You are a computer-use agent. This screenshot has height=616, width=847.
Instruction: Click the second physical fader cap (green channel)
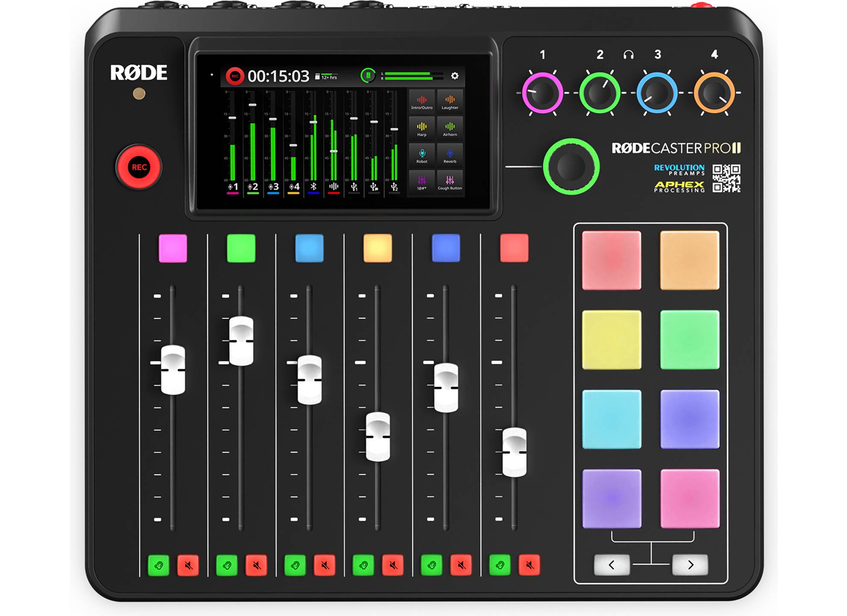click(x=241, y=341)
